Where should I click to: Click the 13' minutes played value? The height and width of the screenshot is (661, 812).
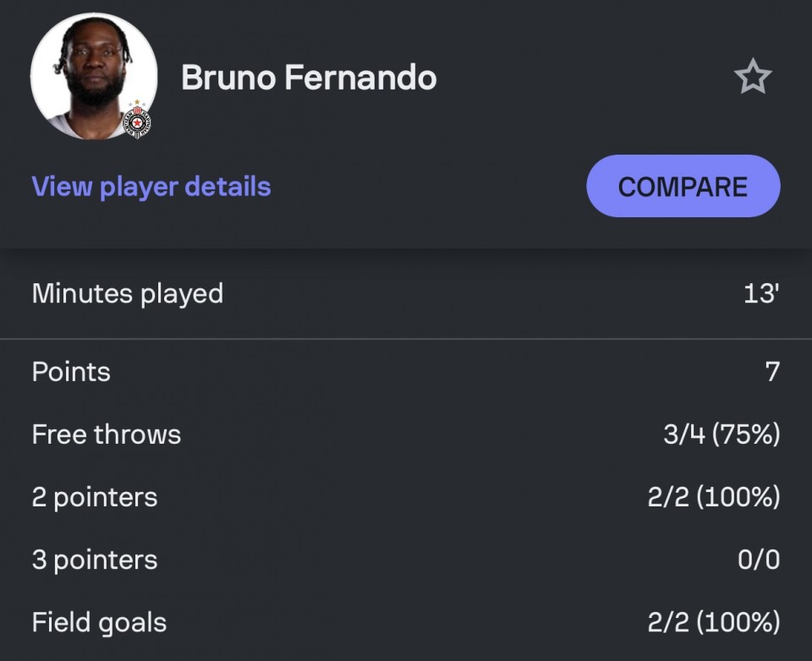point(761,294)
